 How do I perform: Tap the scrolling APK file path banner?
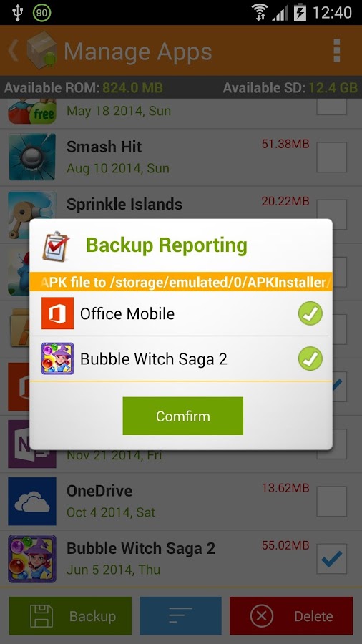(x=181, y=282)
